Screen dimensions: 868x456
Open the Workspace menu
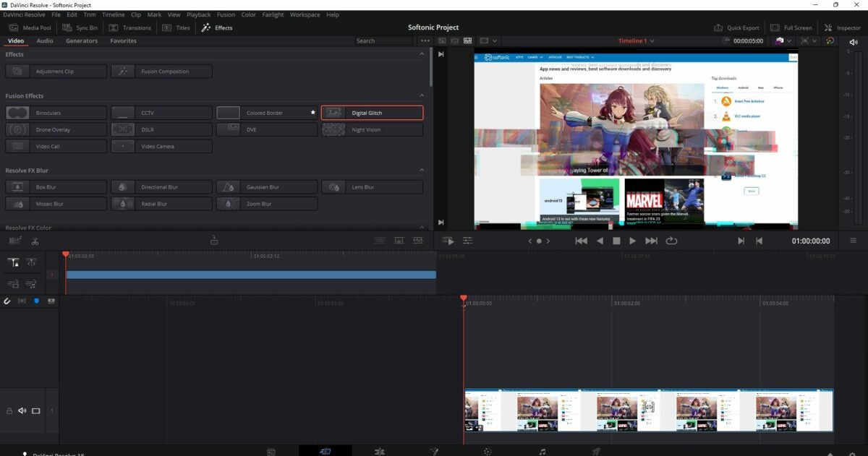pos(305,14)
